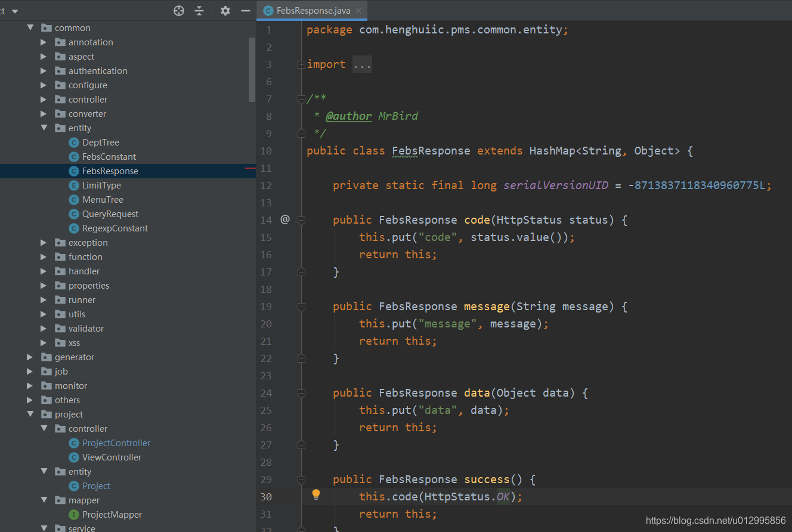Open the ProjectController class file
The width and height of the screenshot is (792, 532).
(116, 443)
